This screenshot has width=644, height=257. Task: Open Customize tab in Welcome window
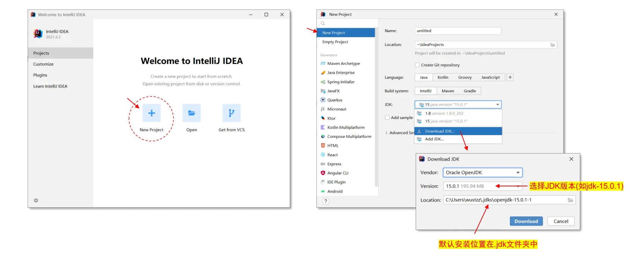point(60,64)
